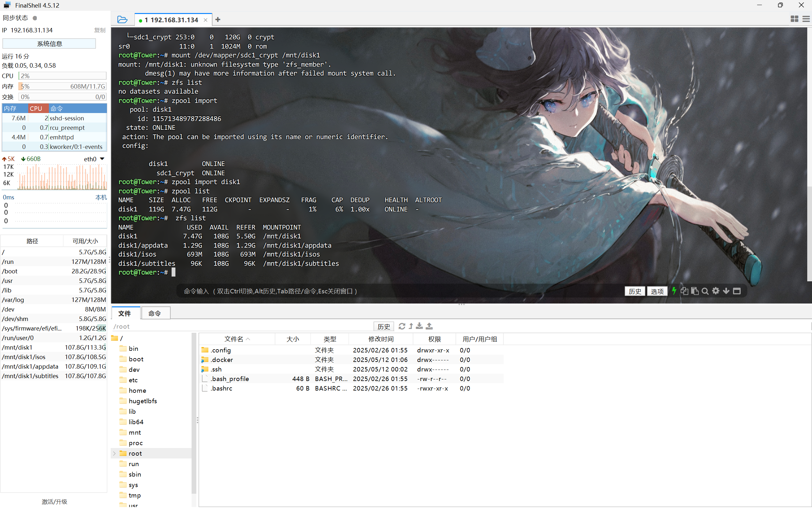Click the .config folder icon
Viewport: 812px width, 508px height.
[x=205, y=350]
